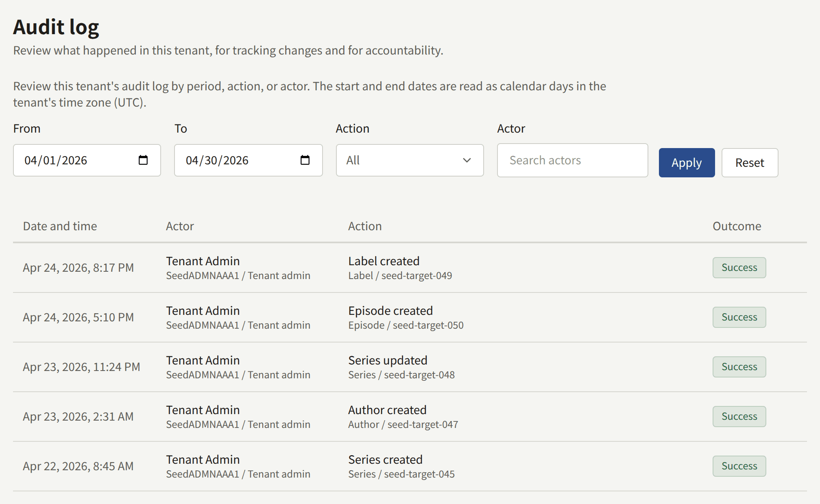Reset the audit log filters
The height and width of the screenshot is (504, 820).
point(750,163)
